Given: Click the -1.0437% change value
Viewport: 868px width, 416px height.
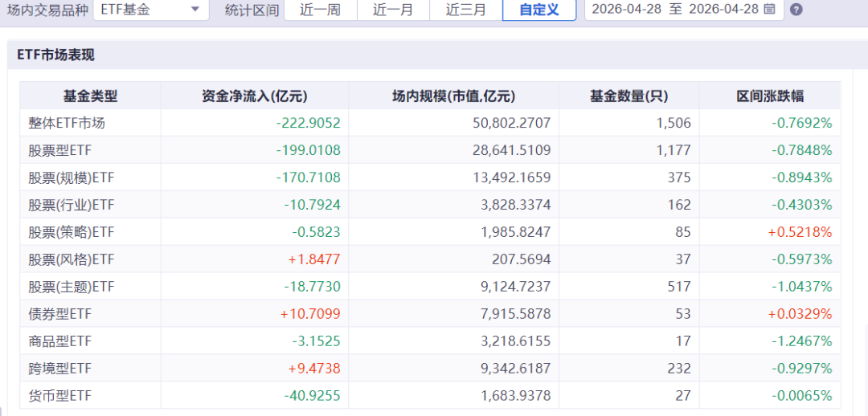Looking at the screenshot, I should coord(802,287).
